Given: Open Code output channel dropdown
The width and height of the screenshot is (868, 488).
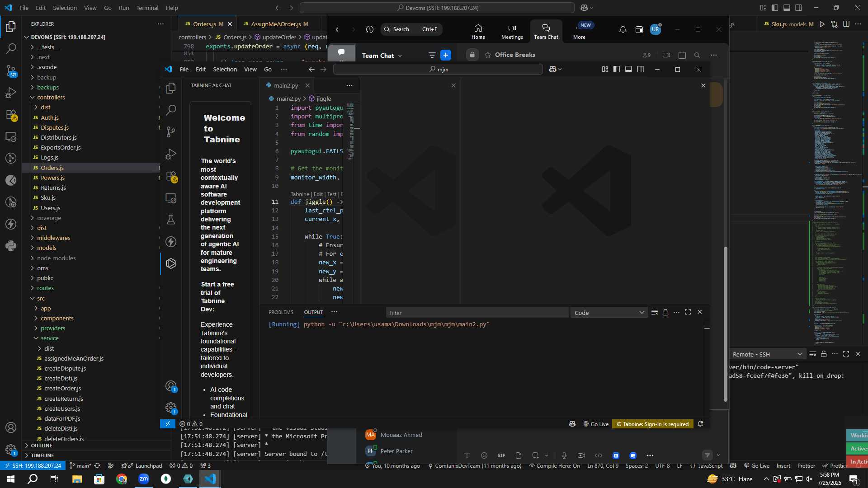Looking at the screenshot, I should pyautogui.click(x=609, y=313).
